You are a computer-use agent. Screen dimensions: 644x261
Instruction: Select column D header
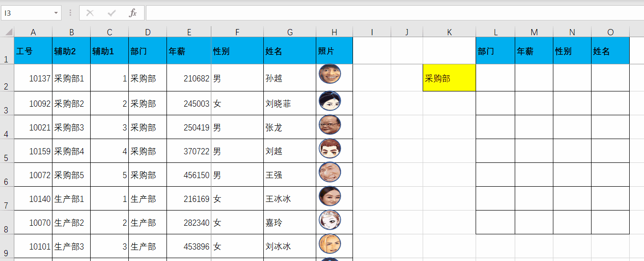tap(147, 32)
